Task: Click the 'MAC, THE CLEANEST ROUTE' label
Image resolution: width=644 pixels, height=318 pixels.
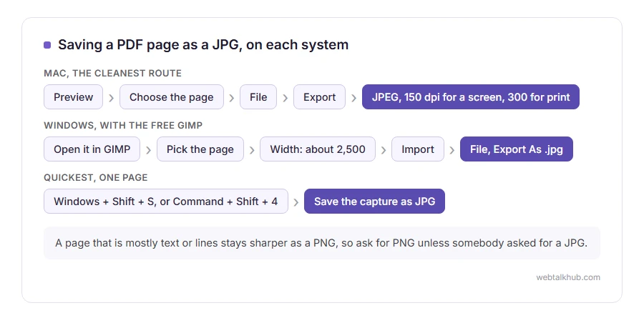Action: 112,73
